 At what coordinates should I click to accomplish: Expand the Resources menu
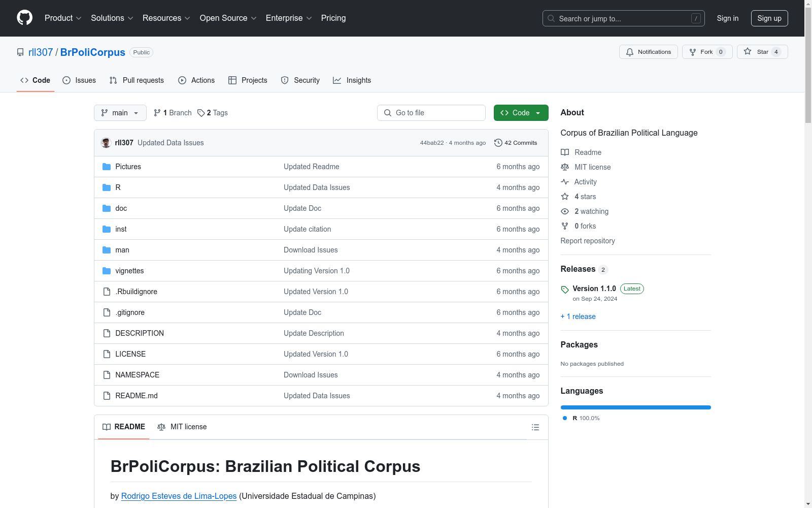tap(166, 18)
